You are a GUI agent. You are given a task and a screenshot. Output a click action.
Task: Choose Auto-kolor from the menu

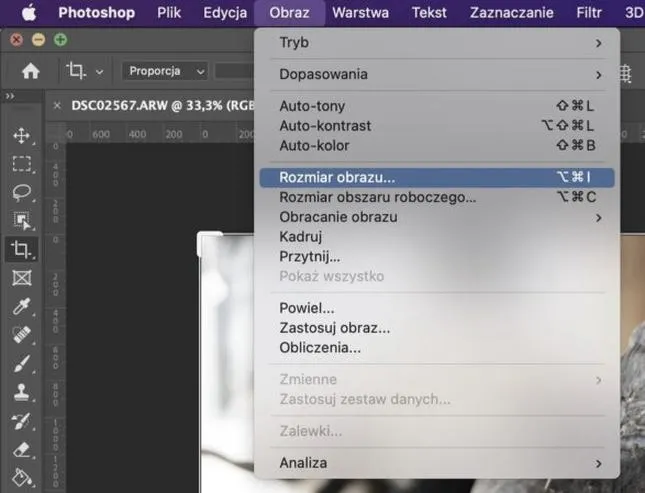click(437, 145)
